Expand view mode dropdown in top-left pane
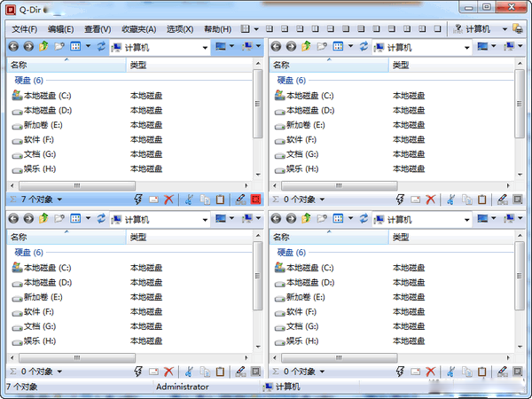The image size is (532, 399). [88, 46]
